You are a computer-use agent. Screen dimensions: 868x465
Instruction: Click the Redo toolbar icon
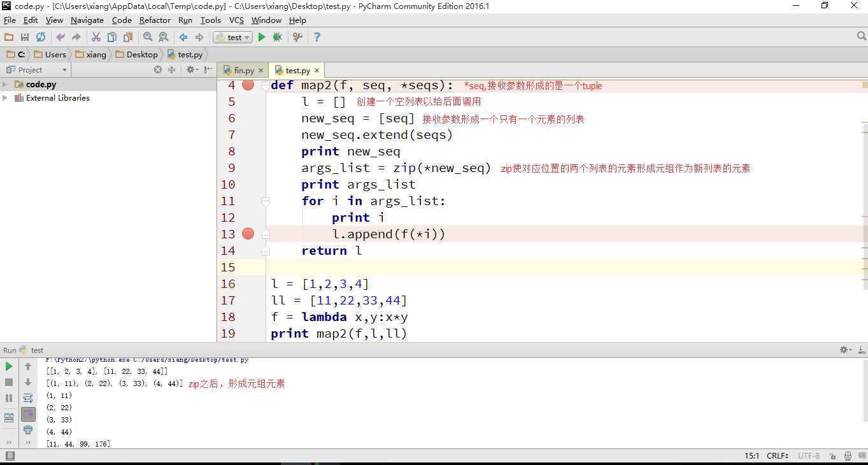[x=76, y=38]
